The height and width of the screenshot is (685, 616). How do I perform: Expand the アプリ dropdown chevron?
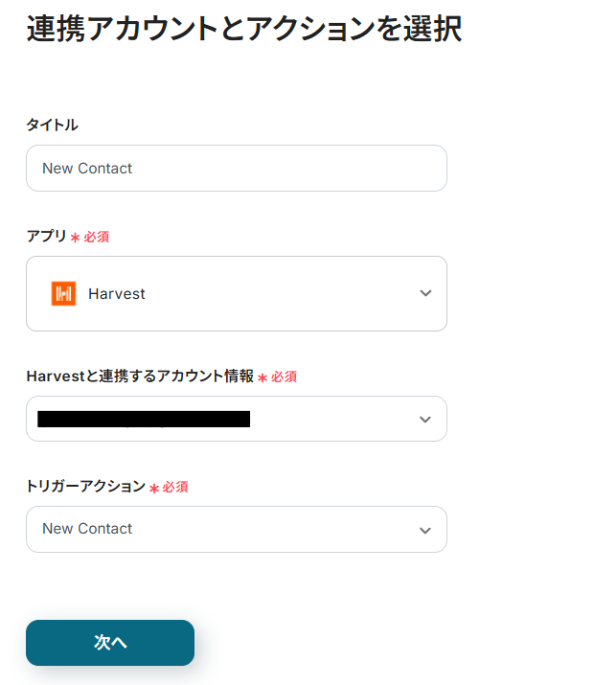(425, 293)
